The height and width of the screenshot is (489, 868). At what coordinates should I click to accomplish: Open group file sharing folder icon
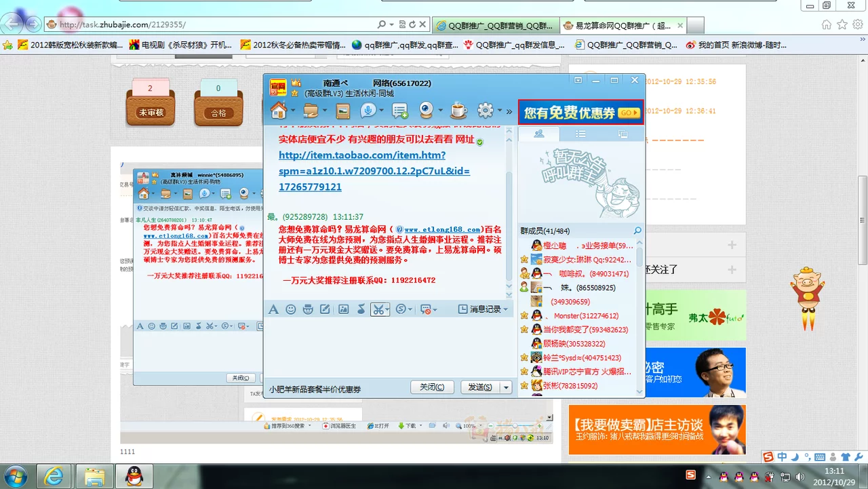[311, 111]
